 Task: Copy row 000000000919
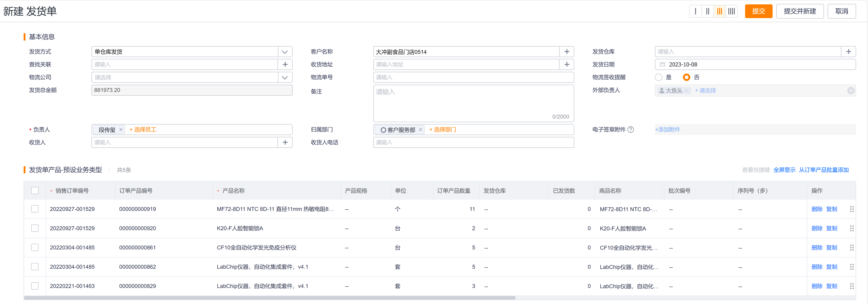(832, 209)
